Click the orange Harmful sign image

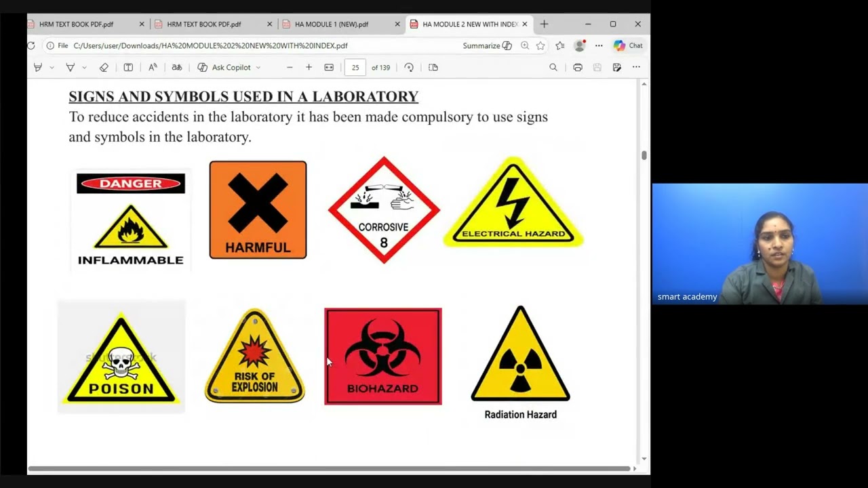(x=258, y=209)
